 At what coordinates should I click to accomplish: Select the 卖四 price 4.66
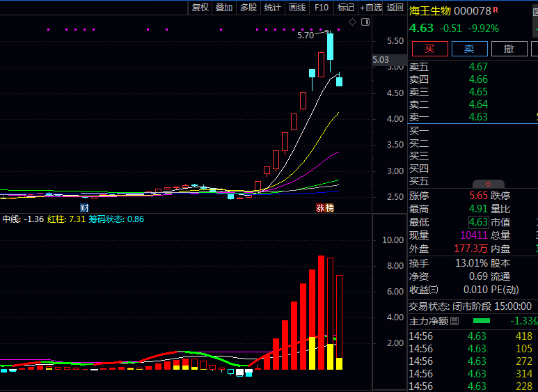coord(478,79)
